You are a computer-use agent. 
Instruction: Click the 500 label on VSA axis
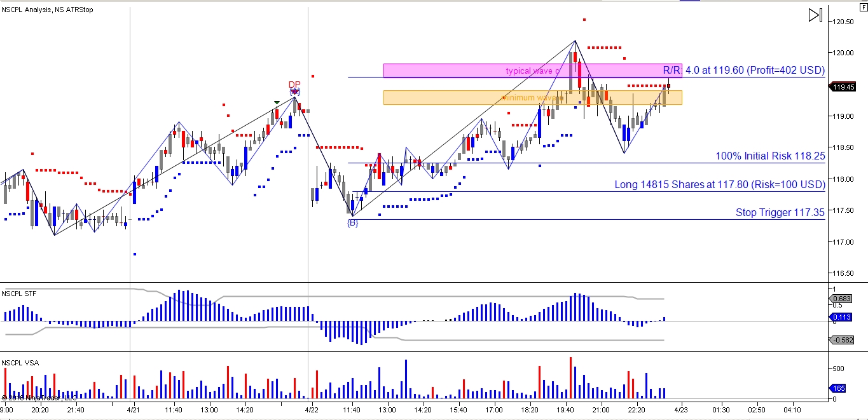[839, 369]
